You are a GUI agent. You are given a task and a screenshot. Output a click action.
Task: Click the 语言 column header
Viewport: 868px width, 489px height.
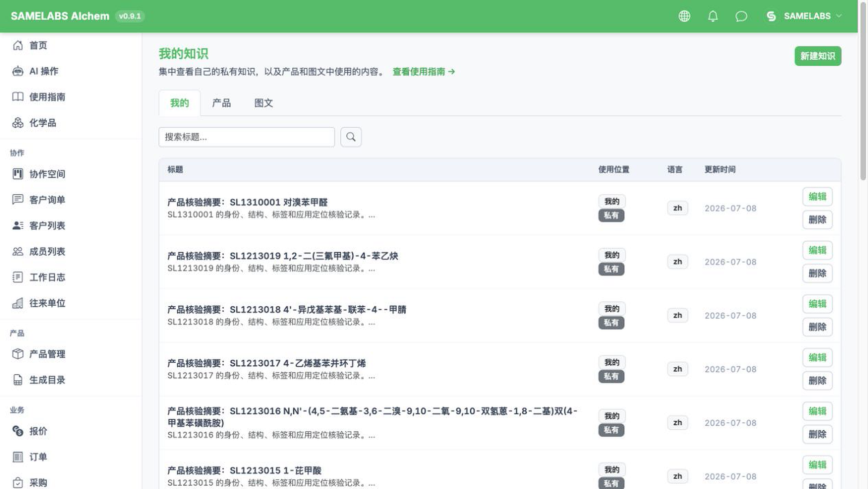(675, 169)
